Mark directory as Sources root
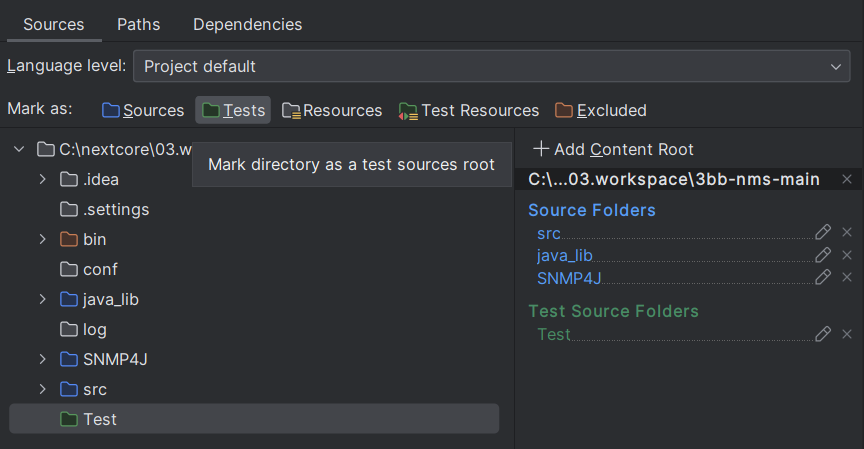Screen dimensions: 864x449 tap(143, 110)
